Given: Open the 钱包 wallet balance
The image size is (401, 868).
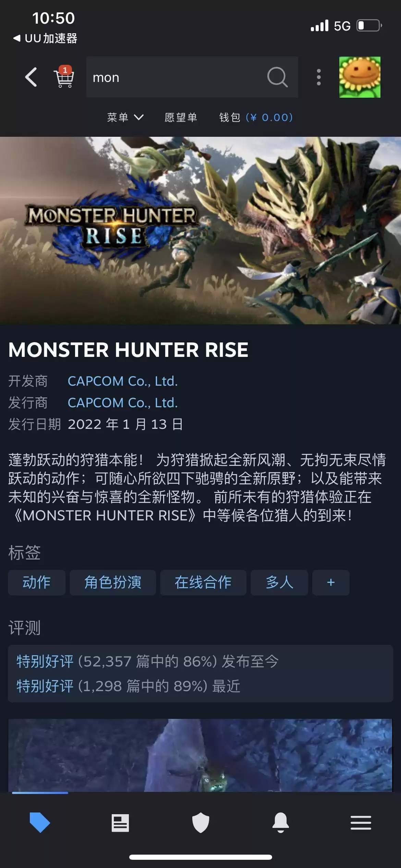Looking at the screenshot, I should click(256, 118).
